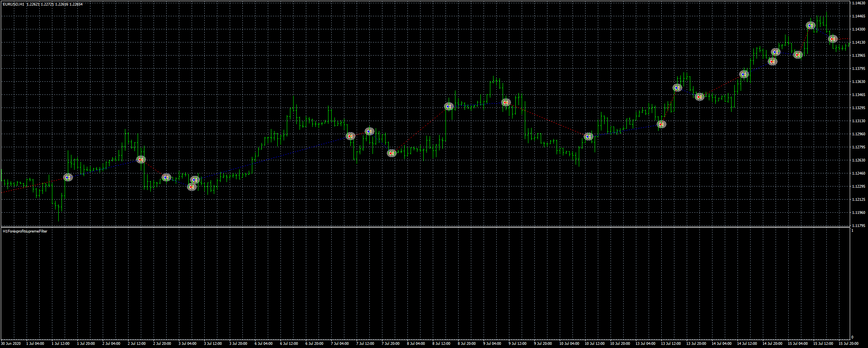Select blue trade arrow near 1.1299 on 7 Jul
This screenshot has width=868, height=348.
point(369,131)
